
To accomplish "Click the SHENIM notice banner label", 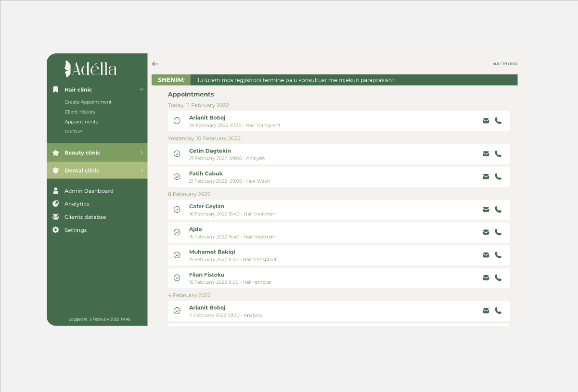I will pos(171,80).
